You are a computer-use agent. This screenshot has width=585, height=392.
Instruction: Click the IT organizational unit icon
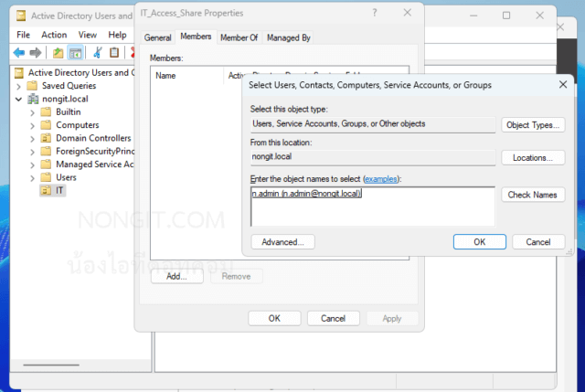click(x=46, y=191)
